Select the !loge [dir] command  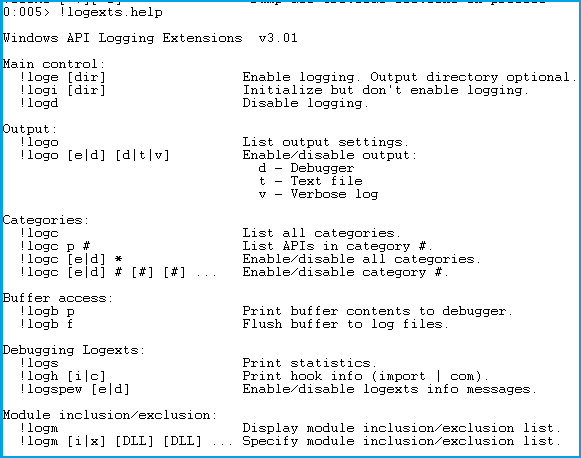click(x=63, y=77)
